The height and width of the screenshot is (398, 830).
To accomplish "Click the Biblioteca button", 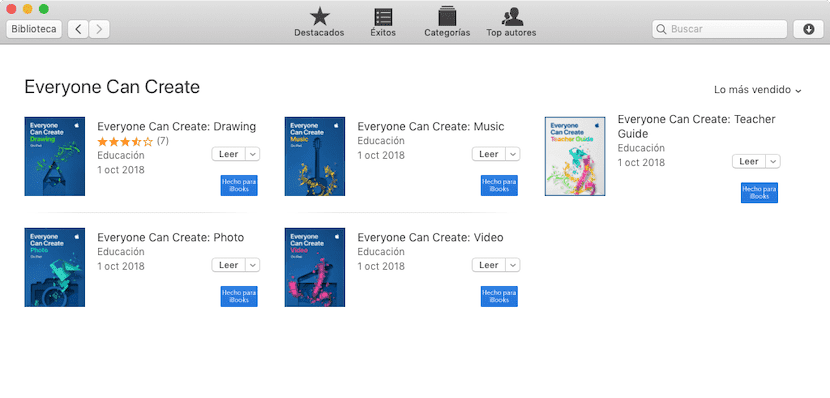I will [x=34, y=29].
